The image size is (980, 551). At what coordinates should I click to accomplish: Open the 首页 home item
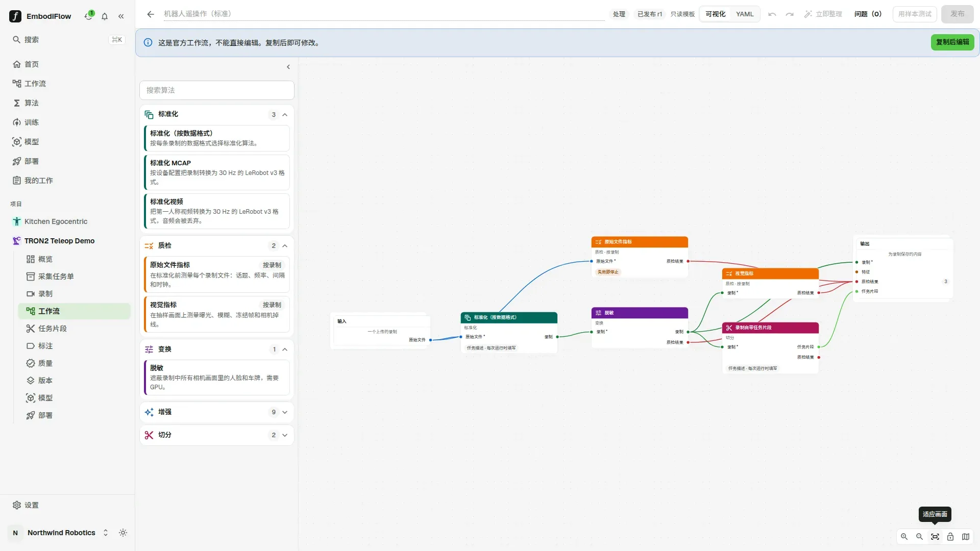67,64
